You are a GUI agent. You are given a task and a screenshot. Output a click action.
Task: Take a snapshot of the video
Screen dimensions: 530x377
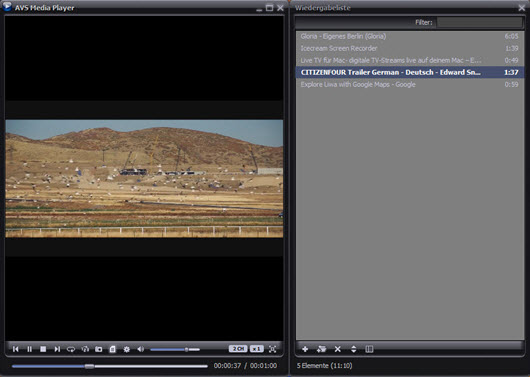pyautogui.click(x=99, y=349)
